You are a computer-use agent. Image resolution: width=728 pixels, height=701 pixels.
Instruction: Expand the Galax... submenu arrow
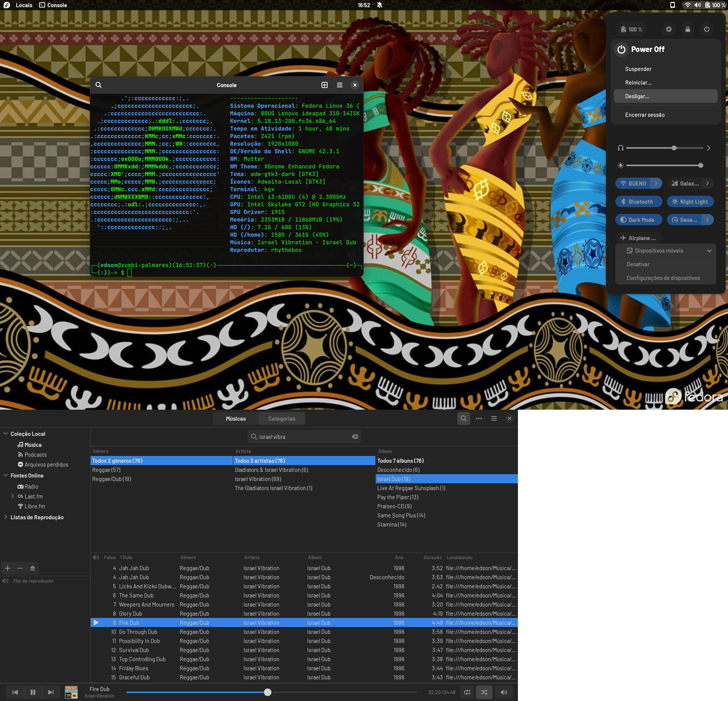pos(708,183)
